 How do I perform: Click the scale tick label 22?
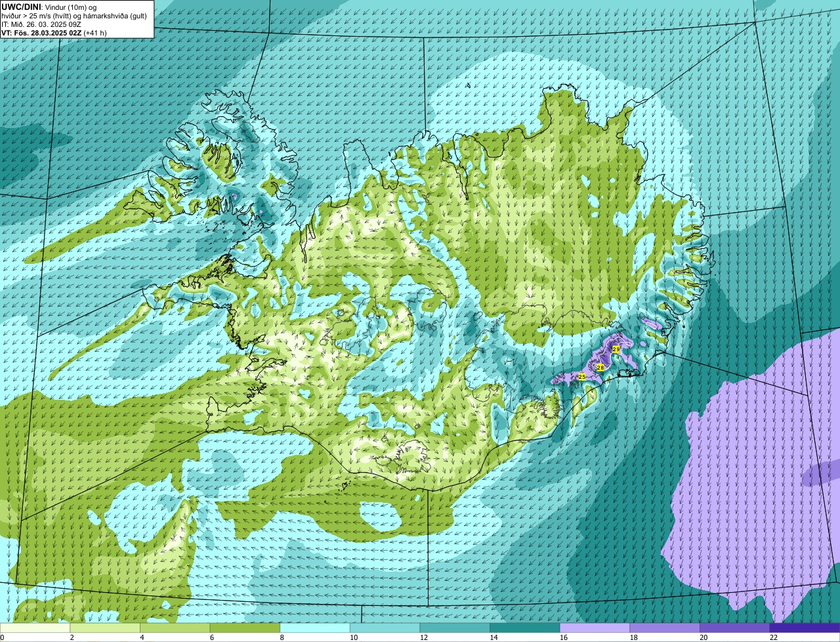[774, 637]
